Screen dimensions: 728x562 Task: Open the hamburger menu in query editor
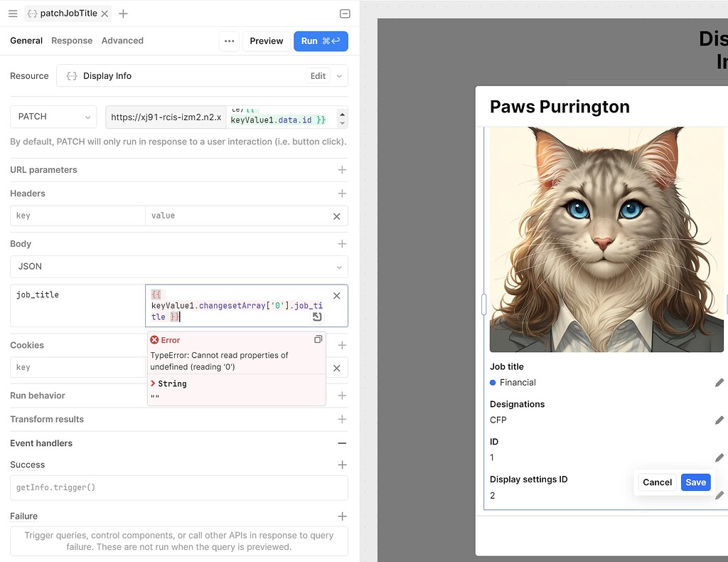tap(13, 14)
